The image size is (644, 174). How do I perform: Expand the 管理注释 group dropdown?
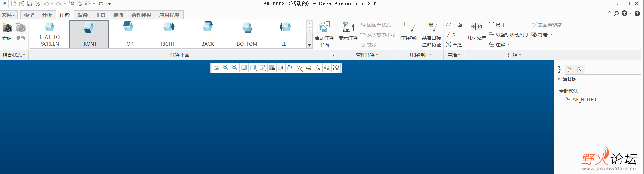[x=367, y=55]
